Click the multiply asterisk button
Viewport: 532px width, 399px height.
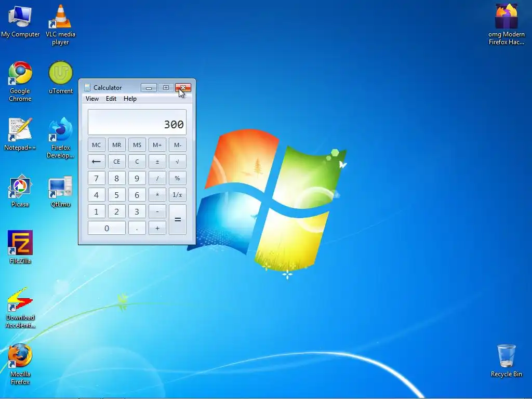[x=157, y=195]
